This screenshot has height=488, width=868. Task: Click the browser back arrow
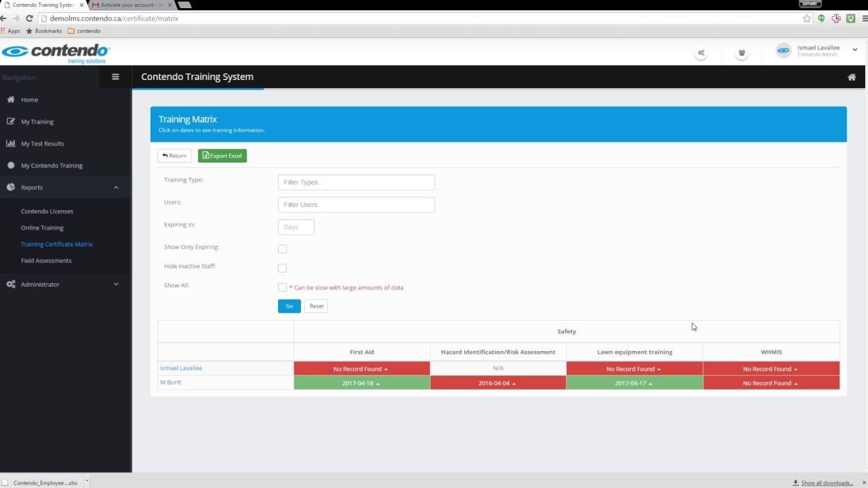tap(4, 18)
